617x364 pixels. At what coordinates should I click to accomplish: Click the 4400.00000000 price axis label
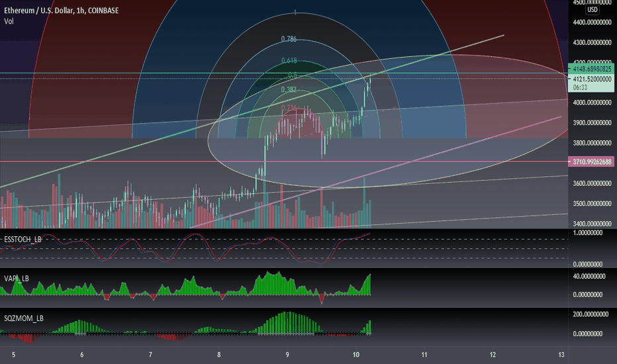(593, 23)
